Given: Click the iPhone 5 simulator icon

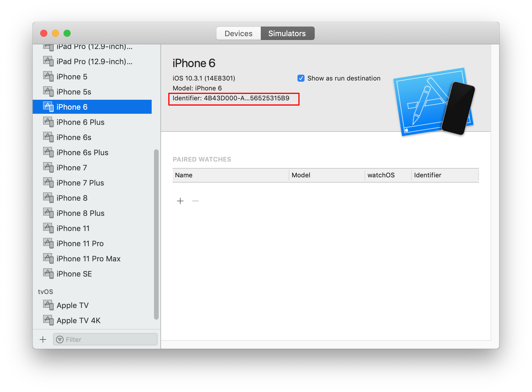Looking at the screenshot, I should click(48, 76).
